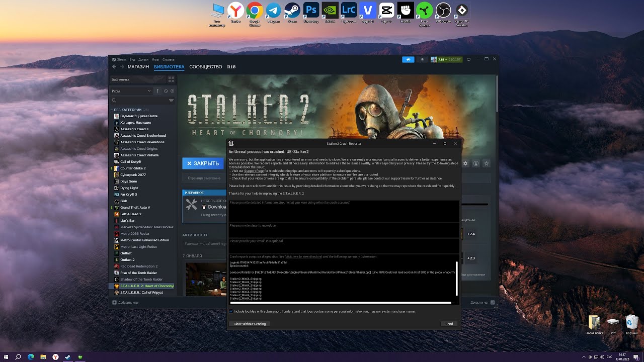Add game to favorites with star icon

pos(487,163)
